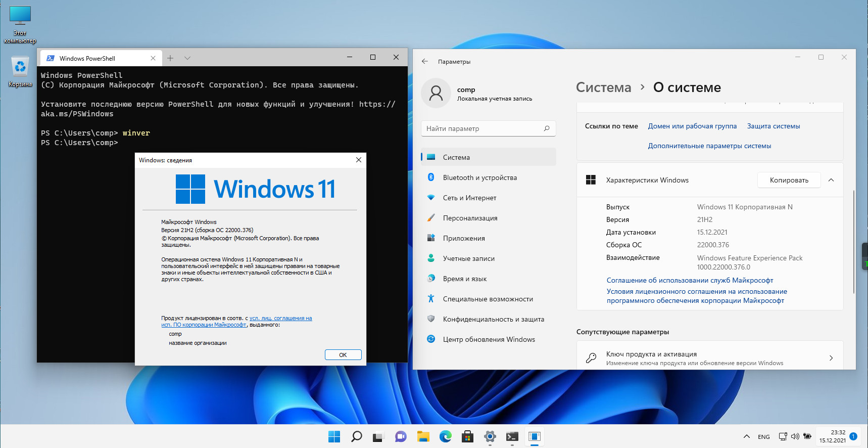Switch to Windows Terminal on taskbar
868x448 pixels.
512,436
